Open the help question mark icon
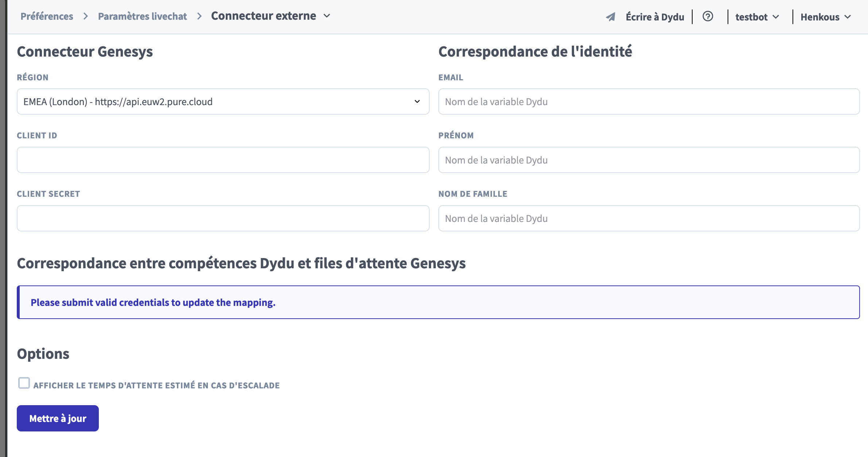The height and width of the screenshot is (457, 868). point(708,16)
